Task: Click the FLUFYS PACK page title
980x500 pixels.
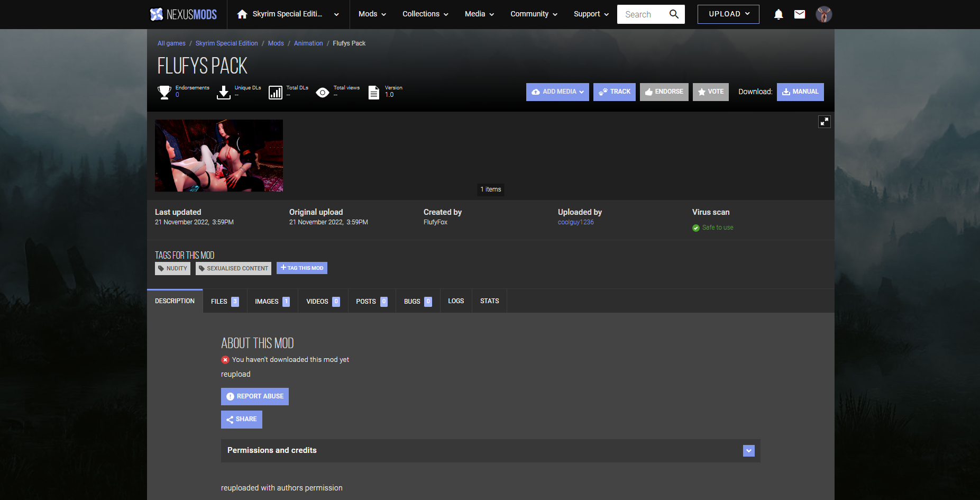Action: (x=203, y=66)
